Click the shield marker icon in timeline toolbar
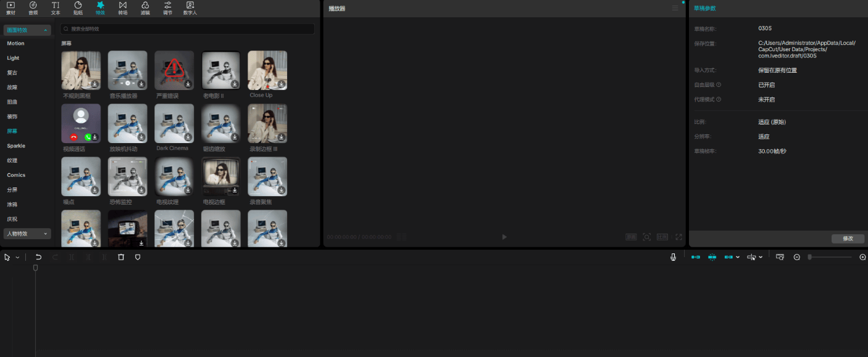868x357 pixels. pos(138,257)
